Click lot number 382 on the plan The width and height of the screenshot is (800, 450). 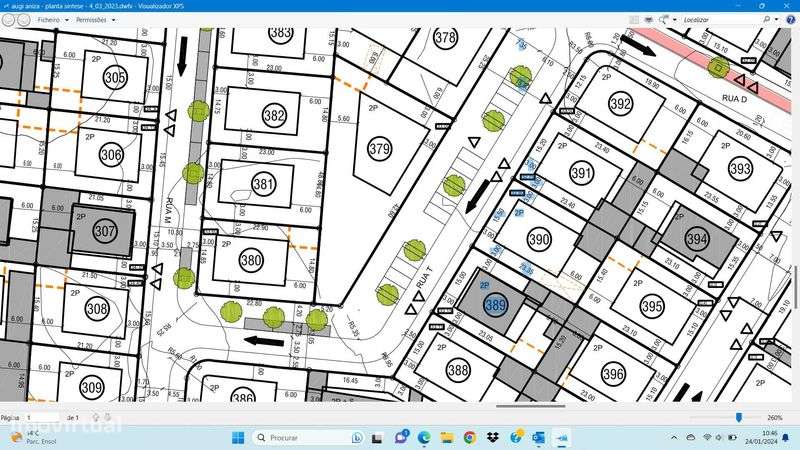coord(274,115)
